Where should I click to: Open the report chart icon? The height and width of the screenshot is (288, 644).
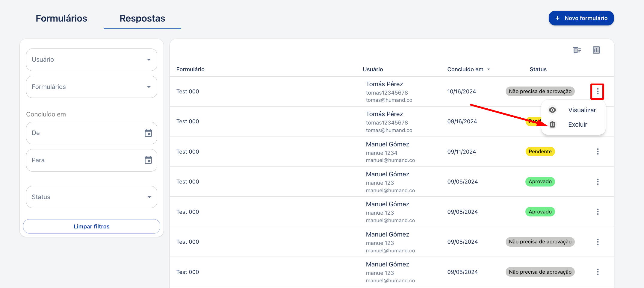596,50
